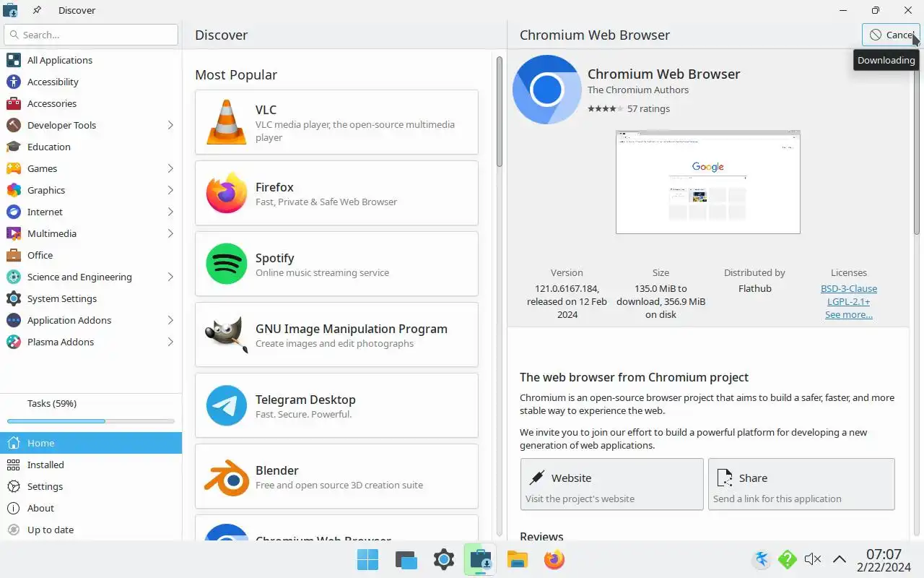Click the Science and Engineering icon
Screen dimensions: 924x578
(14, 277)
